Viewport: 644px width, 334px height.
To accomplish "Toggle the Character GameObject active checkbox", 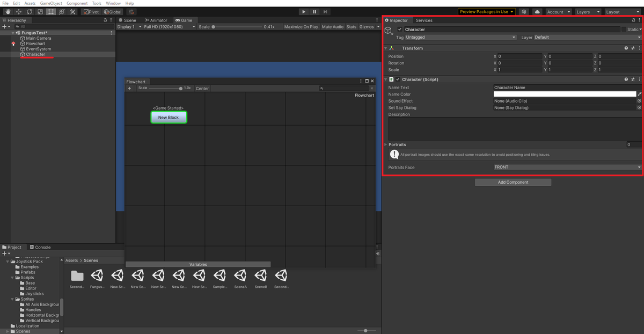I will 399,29.
